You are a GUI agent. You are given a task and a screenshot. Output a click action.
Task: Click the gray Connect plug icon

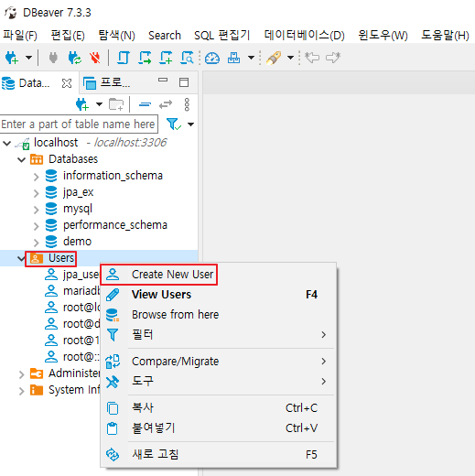pos(53,58)
